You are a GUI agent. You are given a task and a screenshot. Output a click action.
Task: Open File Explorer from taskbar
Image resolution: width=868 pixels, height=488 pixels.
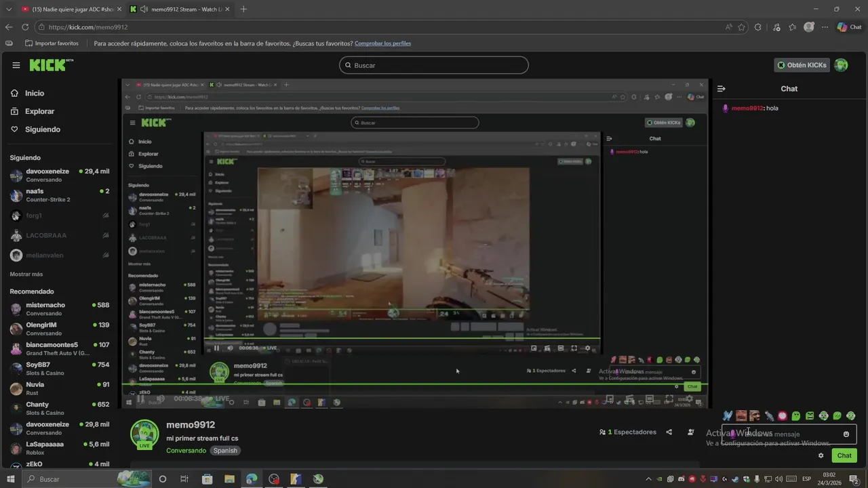pyautogui.click(x=229, y=479)
